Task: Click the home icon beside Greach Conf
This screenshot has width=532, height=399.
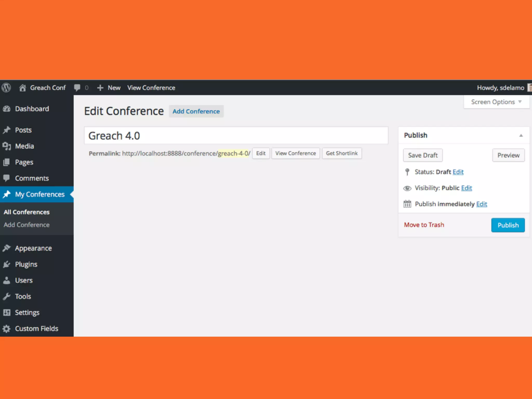Action: click(23, 88)
